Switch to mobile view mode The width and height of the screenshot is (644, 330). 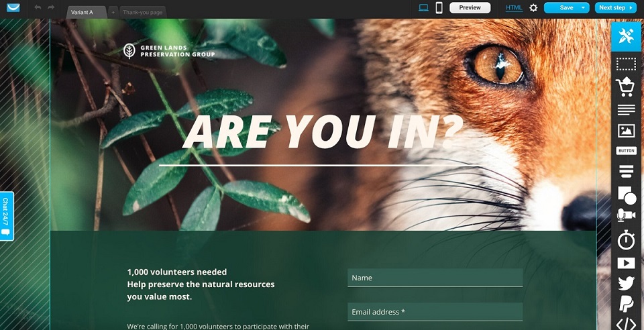click(439, 8)
